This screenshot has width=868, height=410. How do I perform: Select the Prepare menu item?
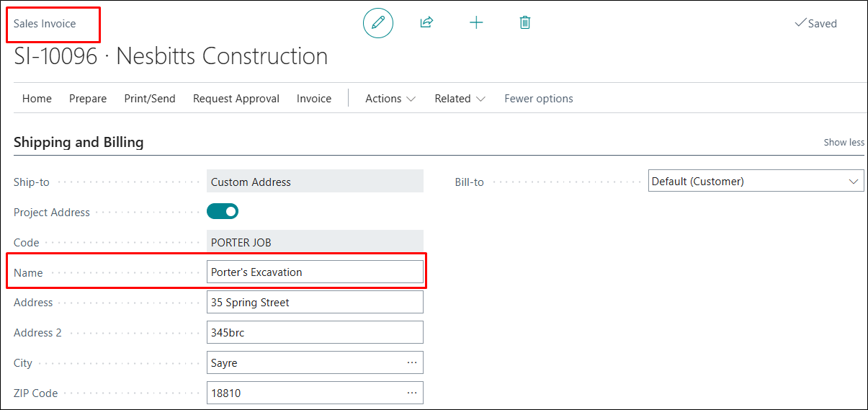(88, 99)
